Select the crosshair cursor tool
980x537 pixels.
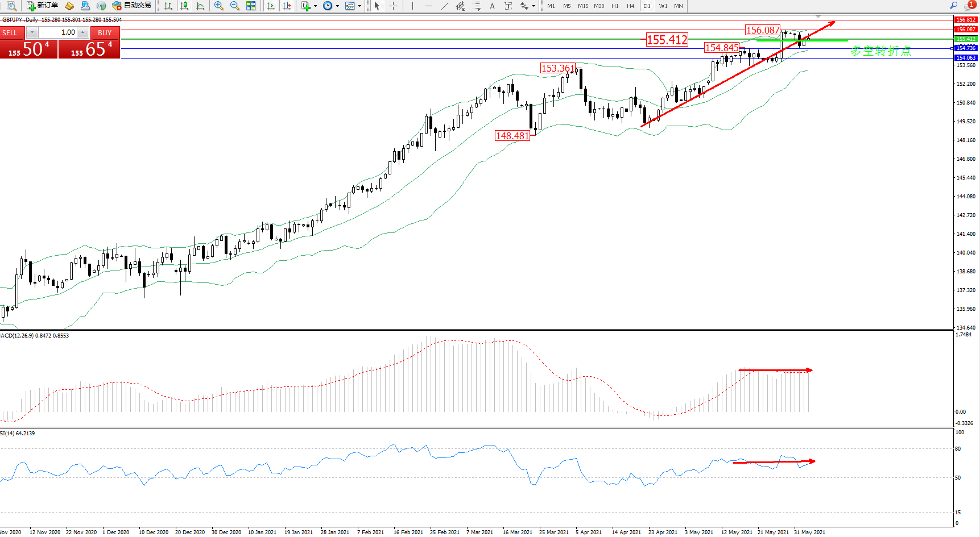[x=393, y=6]
